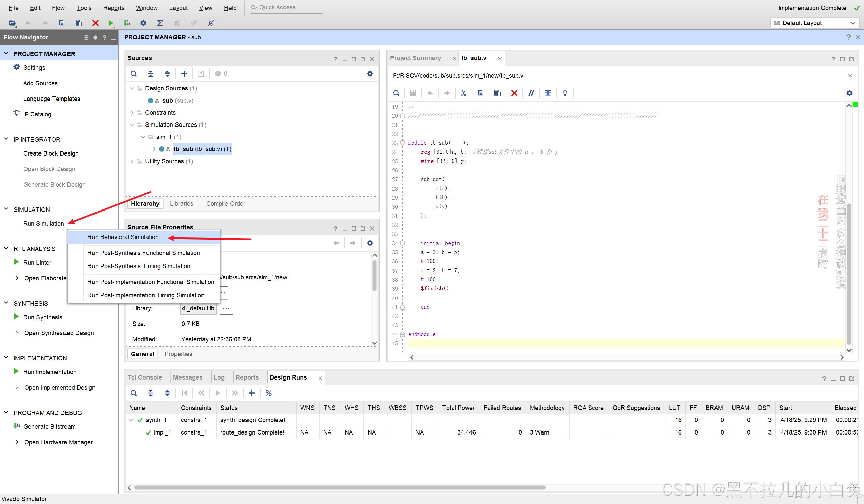
Task: Click the lightbulb icon in editor toolbar
Action: 565,93
